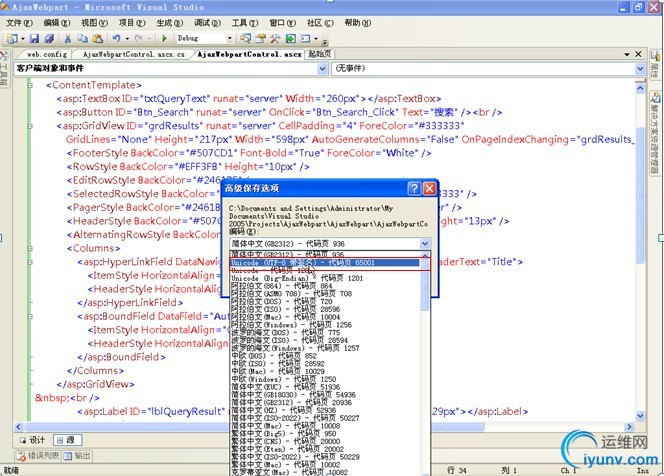Click the New Project toolbar icon
Image resolution: width=664 pixels, height=476 pixels.
(12, 39)
